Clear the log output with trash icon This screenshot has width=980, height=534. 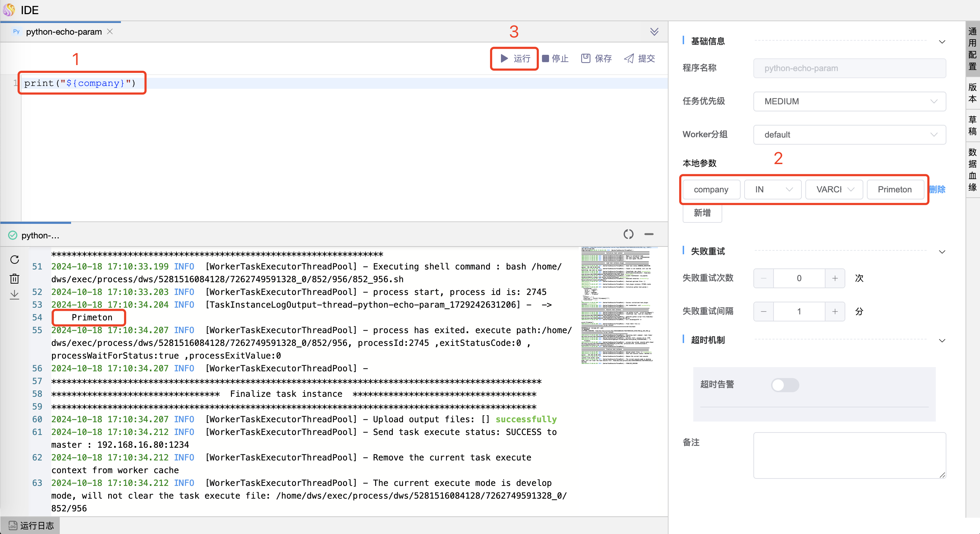14,278
